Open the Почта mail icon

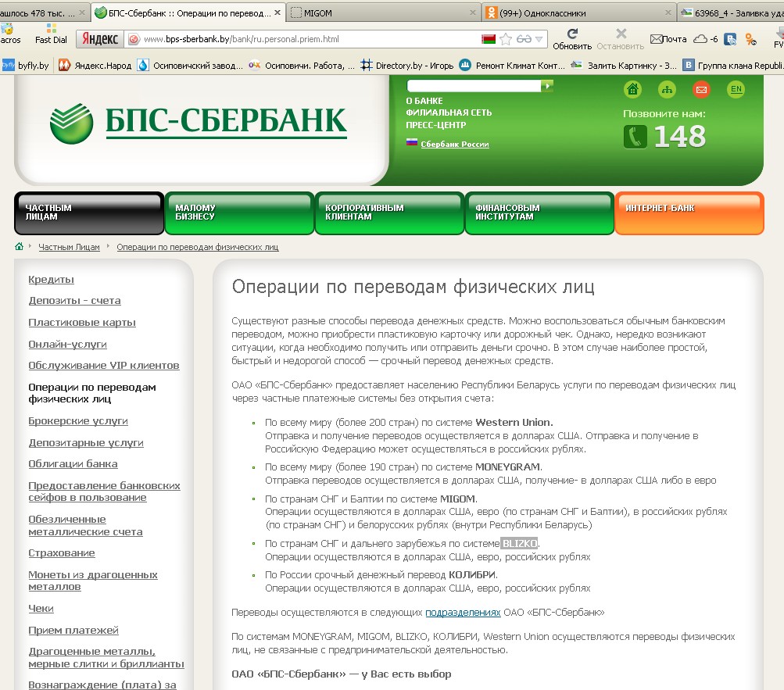pyautogui.click(x=668, y=39)
